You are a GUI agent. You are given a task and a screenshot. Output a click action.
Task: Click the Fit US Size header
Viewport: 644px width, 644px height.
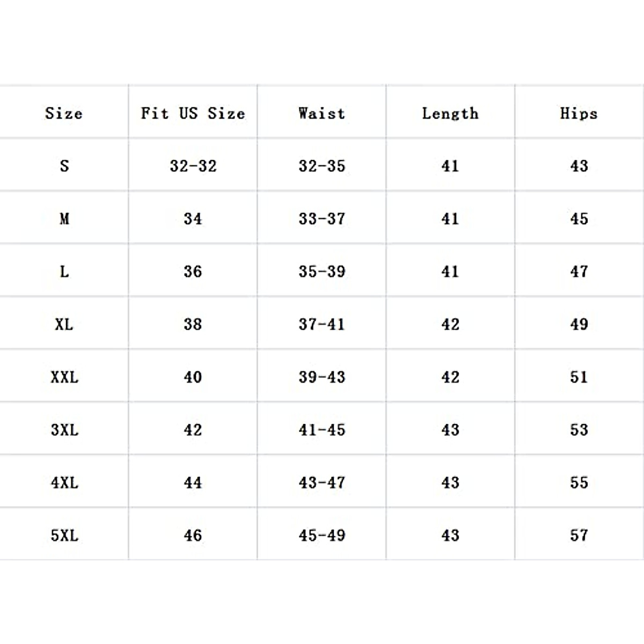pyautogui.click(x=193, y=113)
